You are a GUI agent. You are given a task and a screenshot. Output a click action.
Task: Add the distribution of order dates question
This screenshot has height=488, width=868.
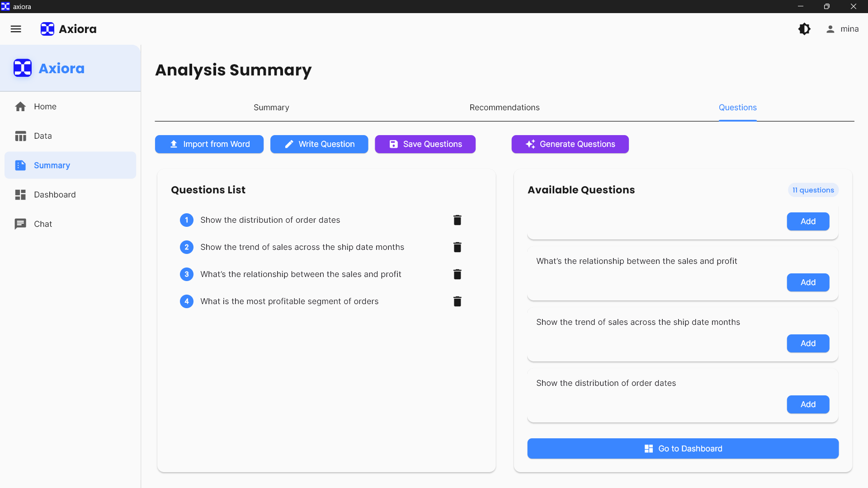808,404
